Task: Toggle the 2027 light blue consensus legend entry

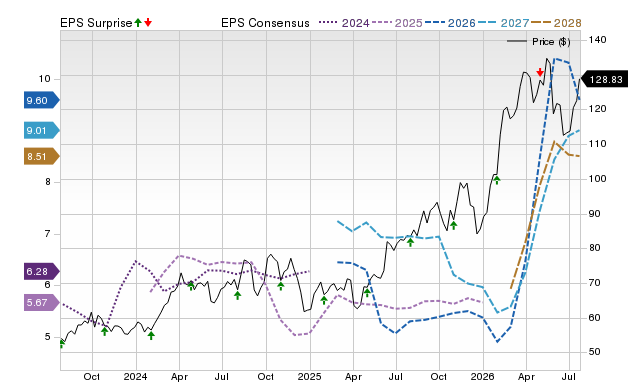Action: click(x=503, y=23)
